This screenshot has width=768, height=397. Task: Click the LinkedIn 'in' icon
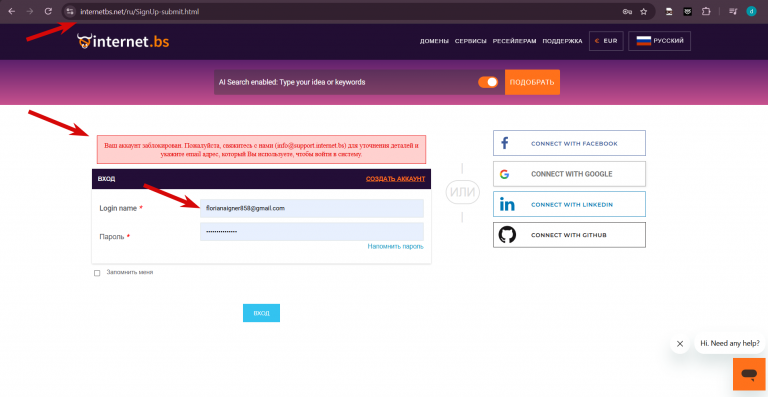point(507,205)
